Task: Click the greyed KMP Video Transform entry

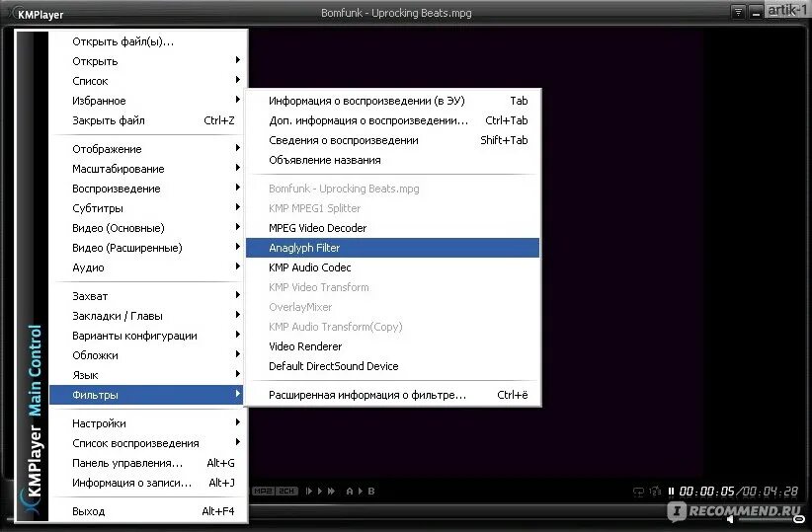Action: click(x=392, y=286)
